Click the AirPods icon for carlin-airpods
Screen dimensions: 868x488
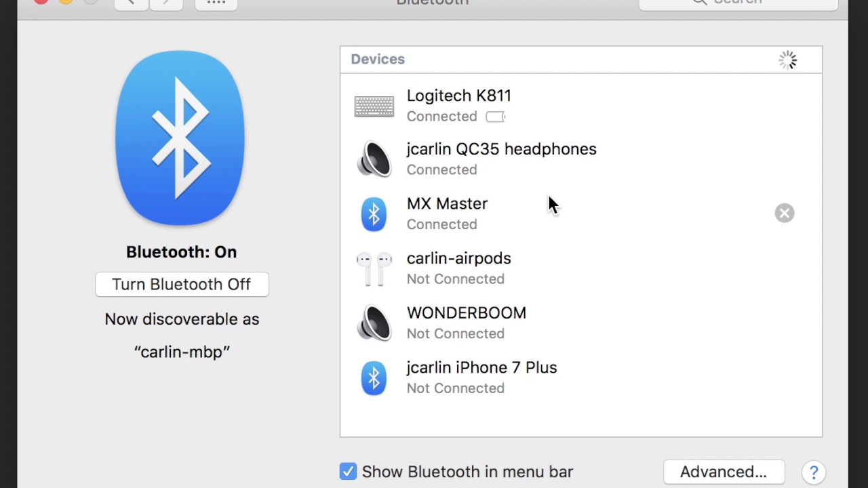tap(374, 269)
